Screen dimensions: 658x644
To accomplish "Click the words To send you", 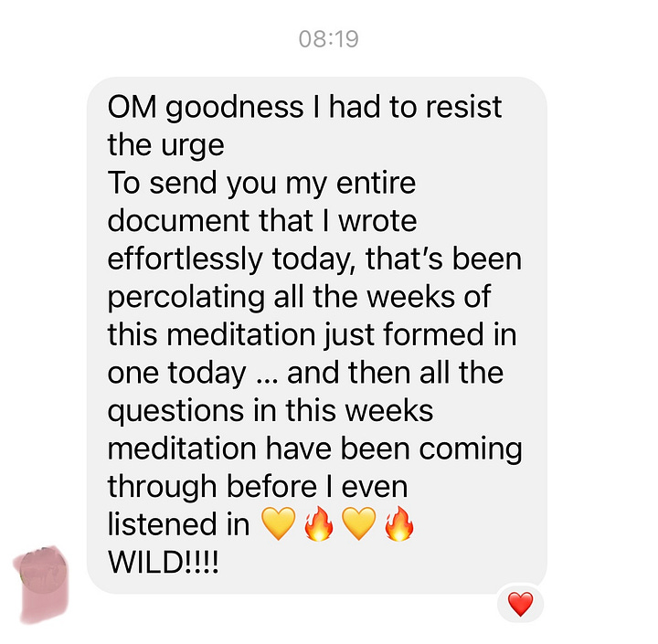I will tap(192, 185).
